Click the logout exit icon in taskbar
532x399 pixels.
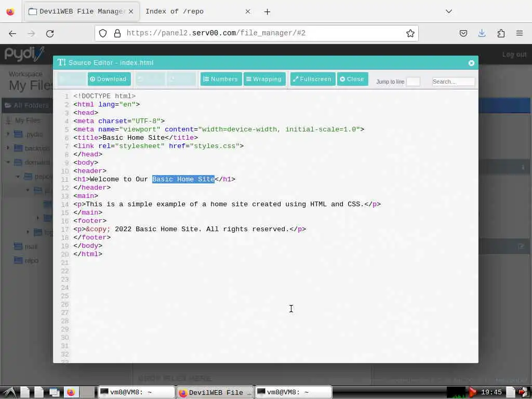pos(524,393)
